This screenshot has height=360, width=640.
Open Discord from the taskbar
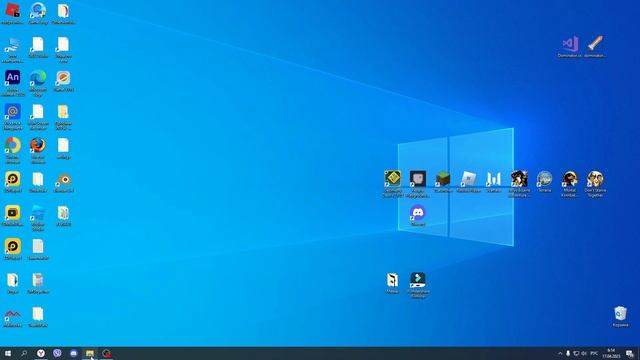pos(73,353)
